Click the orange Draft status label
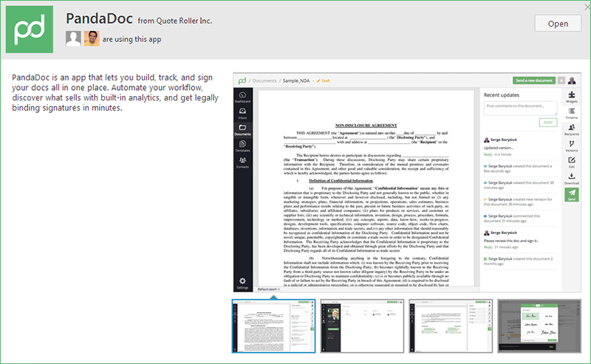Image resolution: width=591 pixels, height=364 pixels. [324, 80]
